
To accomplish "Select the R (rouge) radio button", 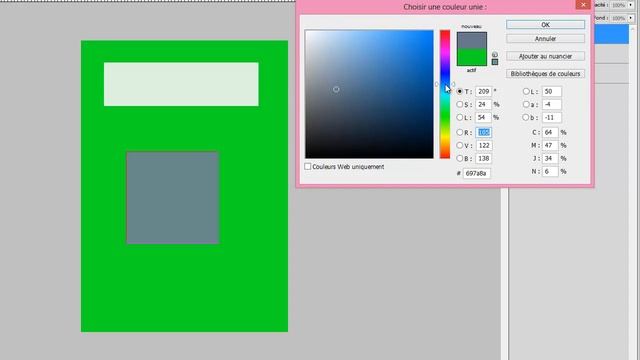I will [460, 132].
